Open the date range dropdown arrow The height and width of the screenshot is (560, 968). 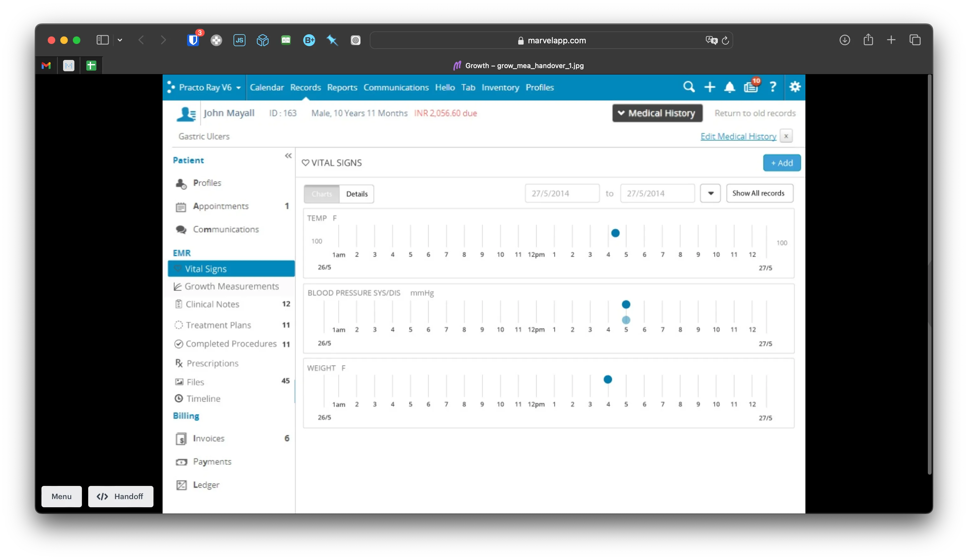pyautogui.click(x=710, y=193)
